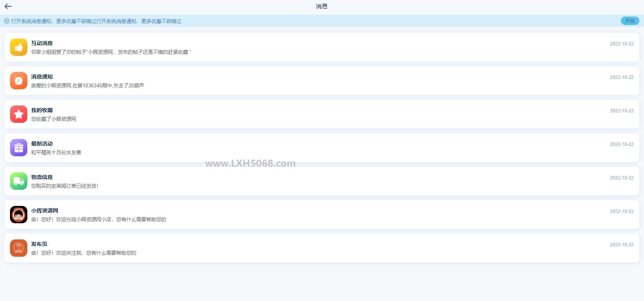Open the green truck 物流信息 icon
644x301 pixels.
pos(18,181)
